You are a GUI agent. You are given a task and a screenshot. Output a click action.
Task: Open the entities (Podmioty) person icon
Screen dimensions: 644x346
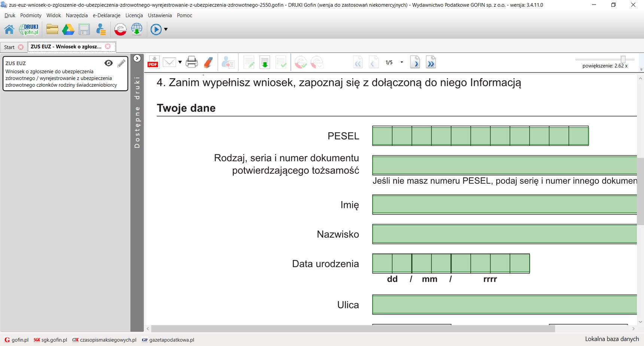[101, 29]
